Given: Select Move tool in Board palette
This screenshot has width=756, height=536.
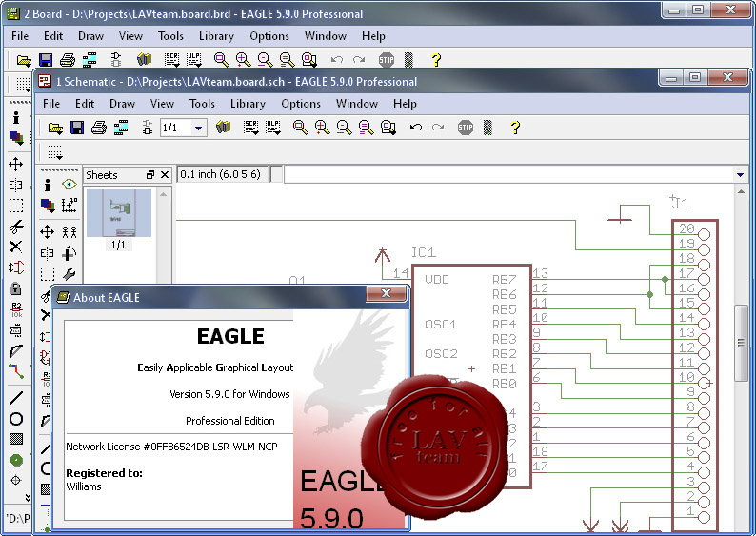Looking at the screenshot, I should 16,165.
